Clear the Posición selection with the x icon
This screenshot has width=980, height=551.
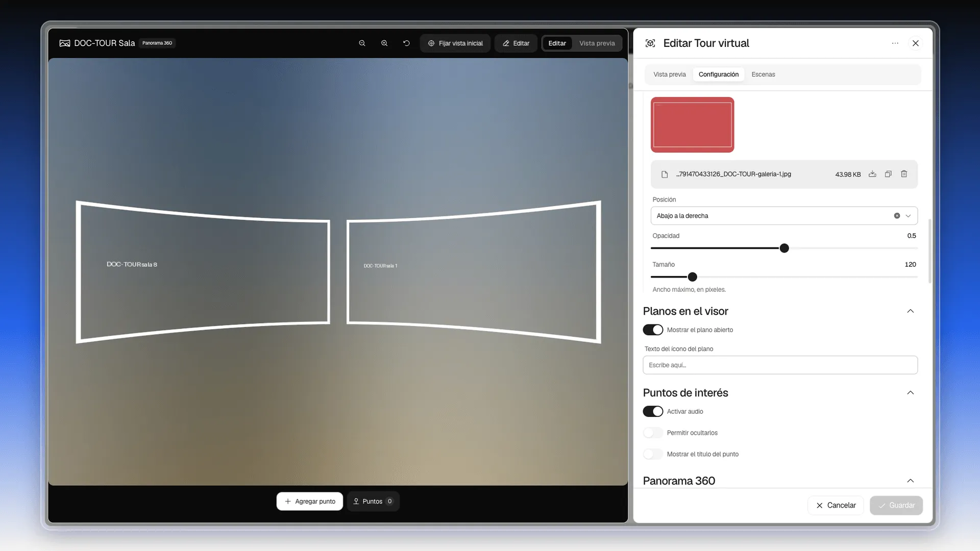click(x=897, y=216)
